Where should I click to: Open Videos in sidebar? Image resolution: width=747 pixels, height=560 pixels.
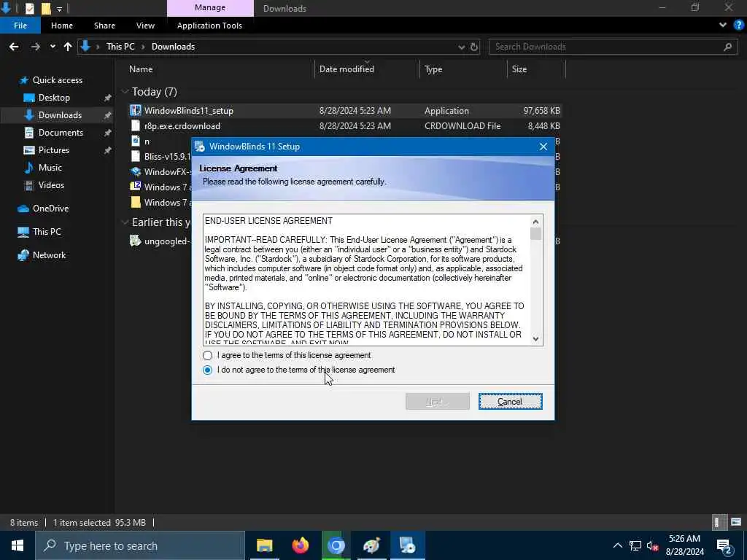pyautogui.click(x=51, y=185)
